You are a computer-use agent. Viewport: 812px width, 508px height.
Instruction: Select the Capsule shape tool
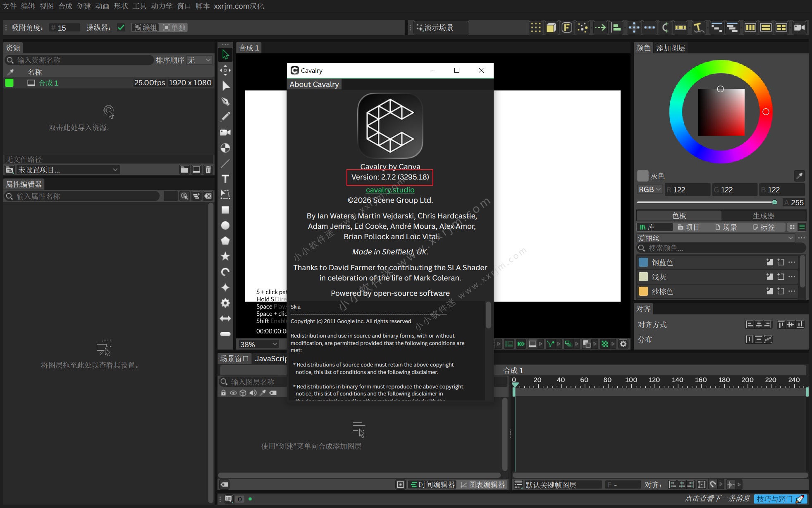(225, 334)
